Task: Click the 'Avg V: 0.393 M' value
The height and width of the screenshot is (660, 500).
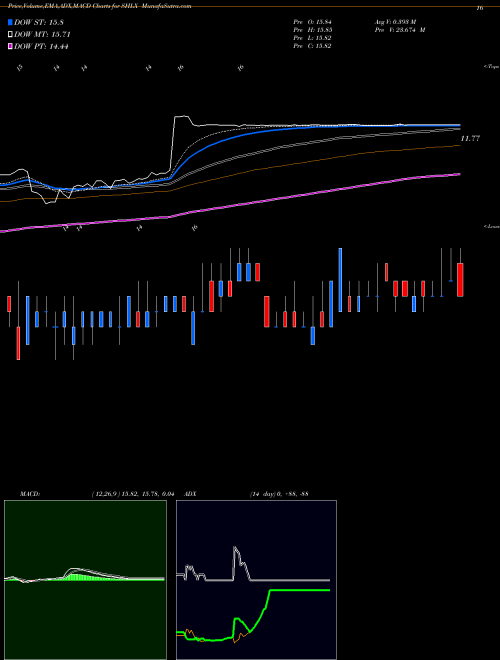Action: coord(395,22)
